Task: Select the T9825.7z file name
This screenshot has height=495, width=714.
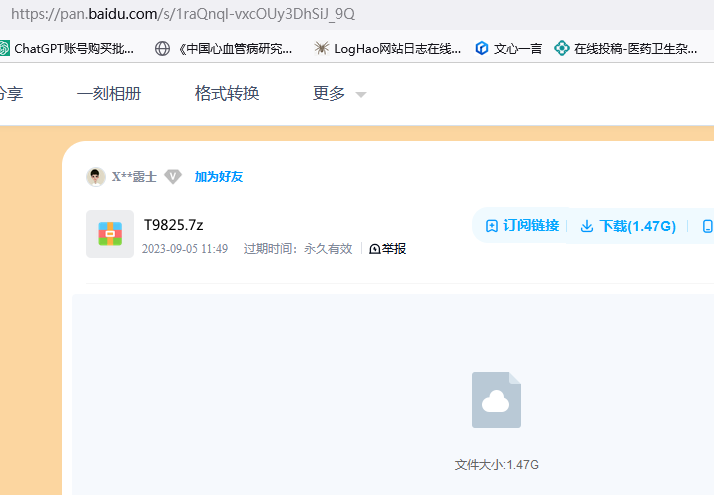Action: 174,225
